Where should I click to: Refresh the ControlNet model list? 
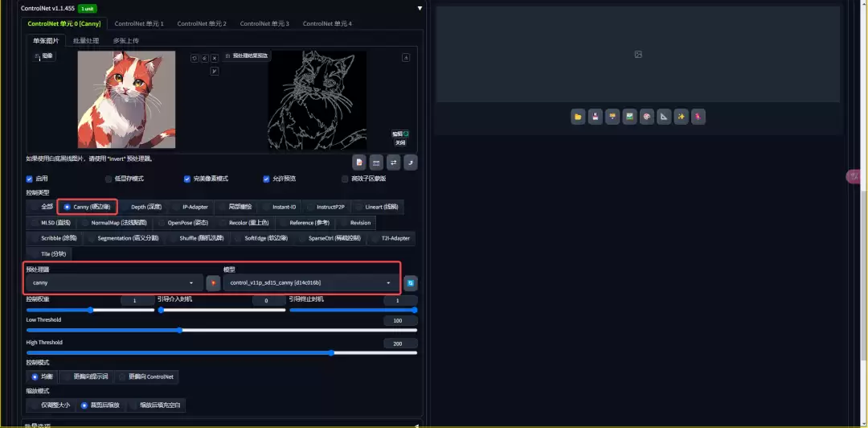coord(411,283)
